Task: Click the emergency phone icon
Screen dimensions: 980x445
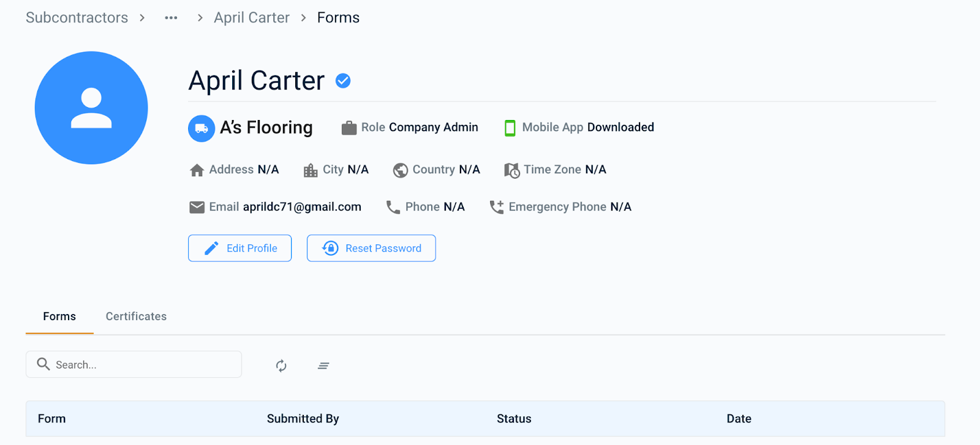Action: coord(497,207)
